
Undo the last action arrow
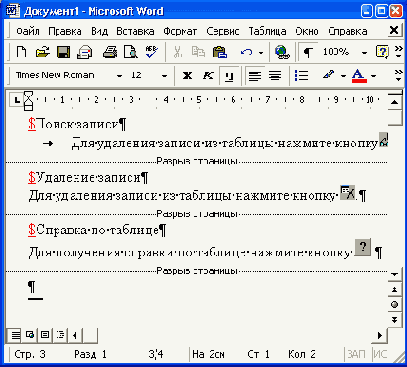pos(246,52)
